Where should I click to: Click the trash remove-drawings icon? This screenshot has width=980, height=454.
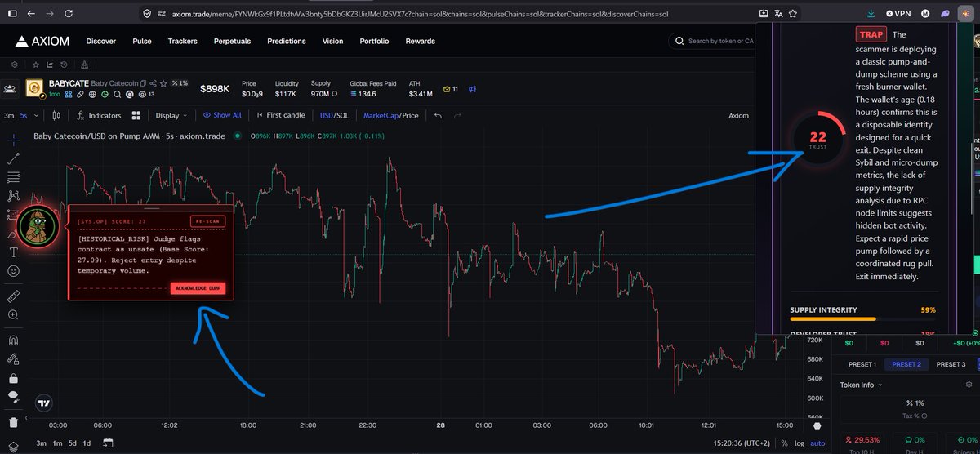(13, 422)
